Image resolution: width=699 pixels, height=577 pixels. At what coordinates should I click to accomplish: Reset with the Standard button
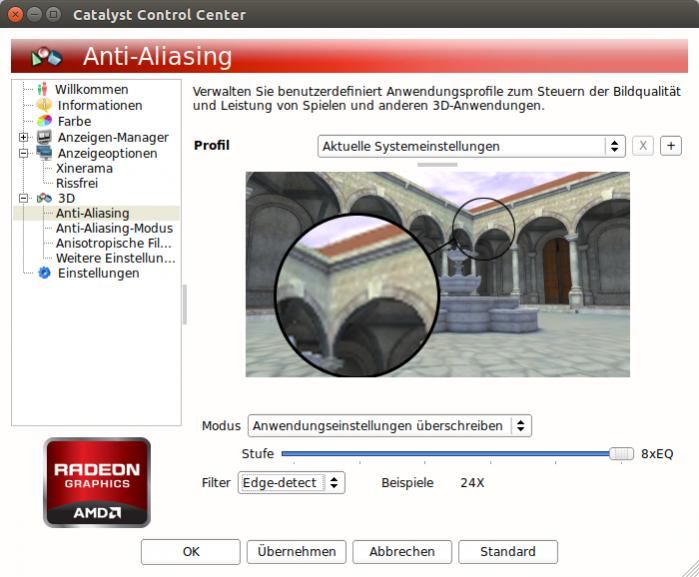point(508,552)
